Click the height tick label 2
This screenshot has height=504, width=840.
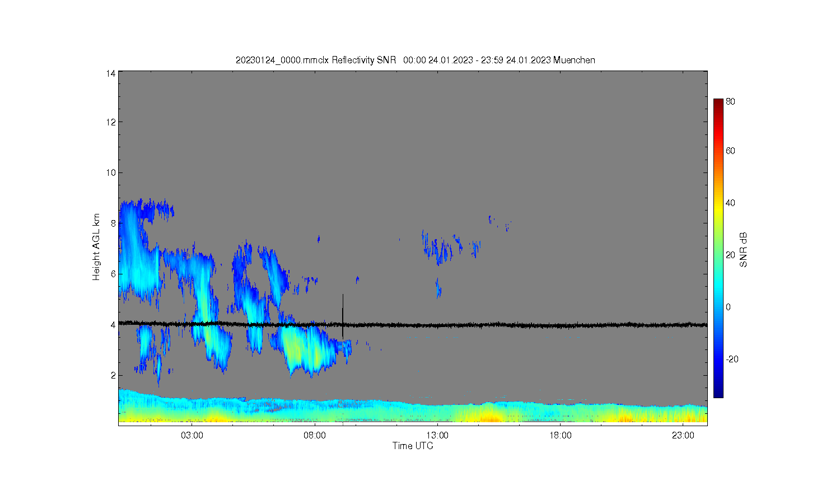113,375
